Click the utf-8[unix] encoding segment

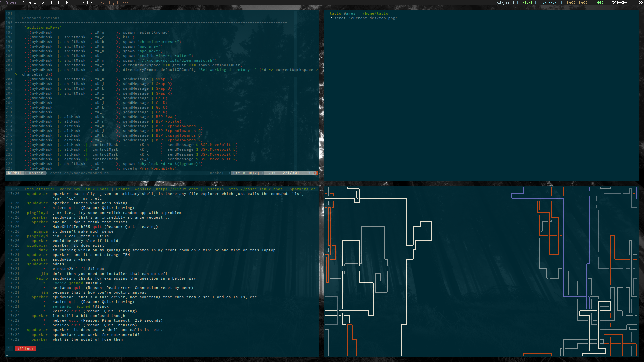coord(246,173)
